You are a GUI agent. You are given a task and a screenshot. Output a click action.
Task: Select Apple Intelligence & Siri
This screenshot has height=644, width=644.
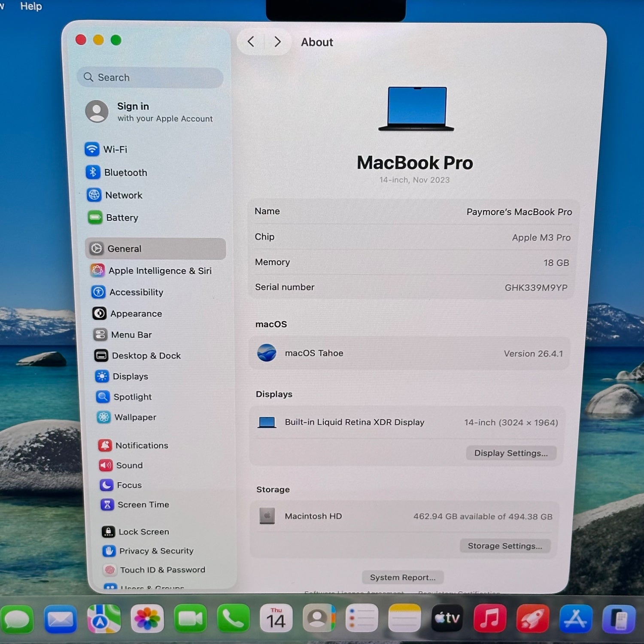(x=151, y=271)
